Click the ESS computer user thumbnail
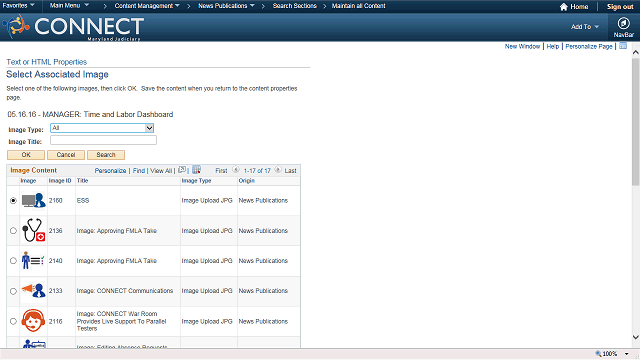The image size is (640, 360). (x=33, y=200)
